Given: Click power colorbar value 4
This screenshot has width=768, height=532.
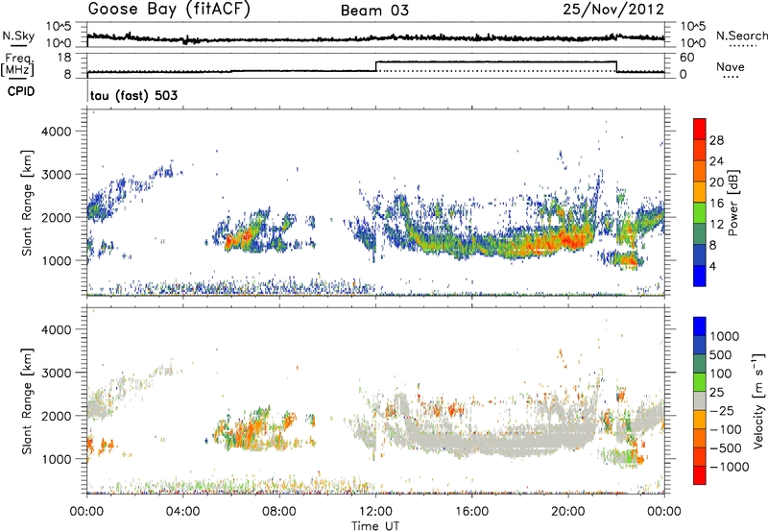Looking at the screenshot, I should pyautogui.click(x=712, y=266).
